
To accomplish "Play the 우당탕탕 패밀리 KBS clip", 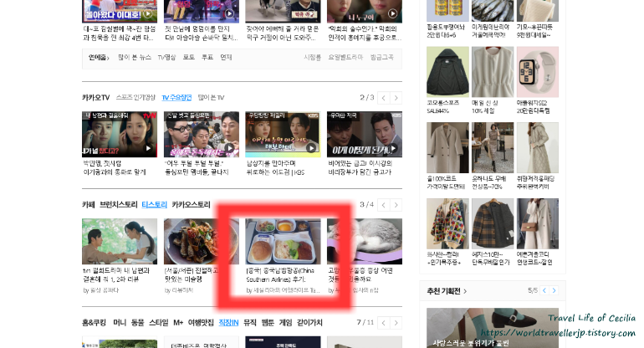I will [x=283, y=135].
